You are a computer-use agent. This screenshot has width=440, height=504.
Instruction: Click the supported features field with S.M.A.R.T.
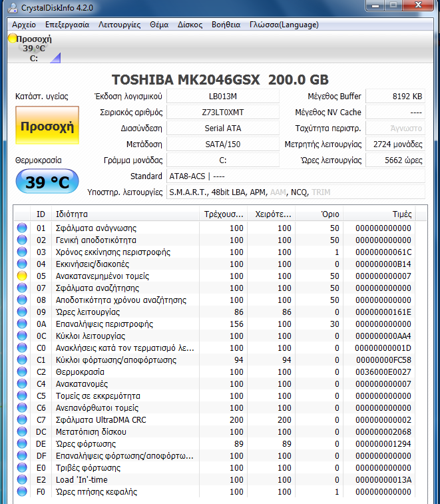tap(296, 192)
